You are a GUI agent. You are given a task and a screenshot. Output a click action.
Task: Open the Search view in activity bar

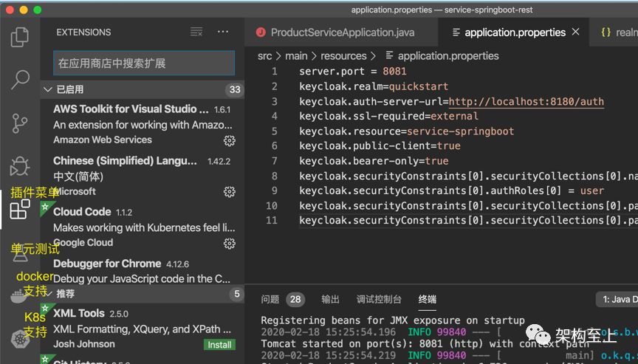click(19, 80)
